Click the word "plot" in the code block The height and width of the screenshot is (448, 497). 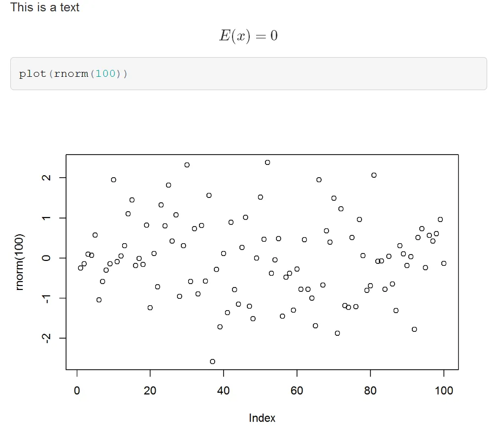[32, 74]
